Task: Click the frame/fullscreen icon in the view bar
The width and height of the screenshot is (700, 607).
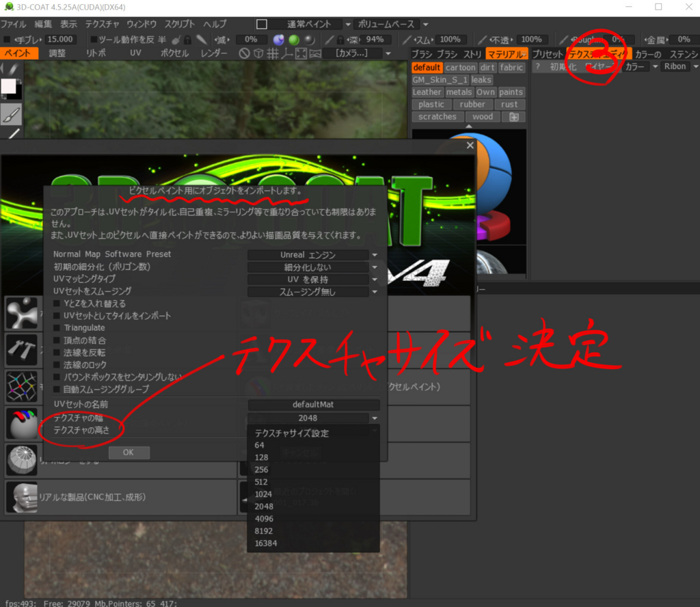Action: [x=301, y=53]
